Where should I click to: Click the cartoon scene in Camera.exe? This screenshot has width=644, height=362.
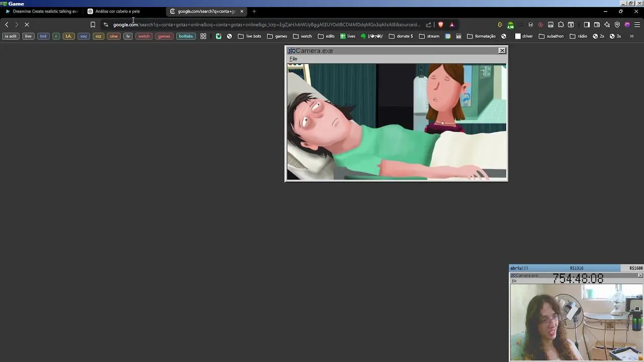(x=396, y=122)
